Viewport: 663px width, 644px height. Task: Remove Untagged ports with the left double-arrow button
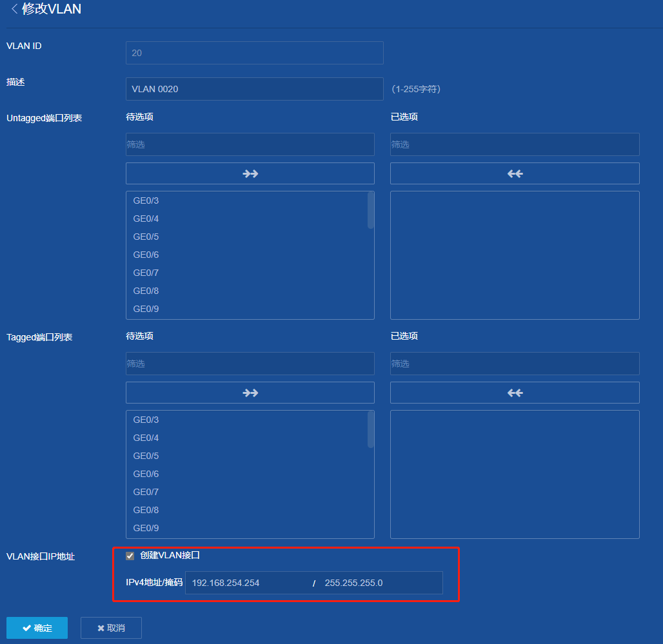click(x=515, y=173)
